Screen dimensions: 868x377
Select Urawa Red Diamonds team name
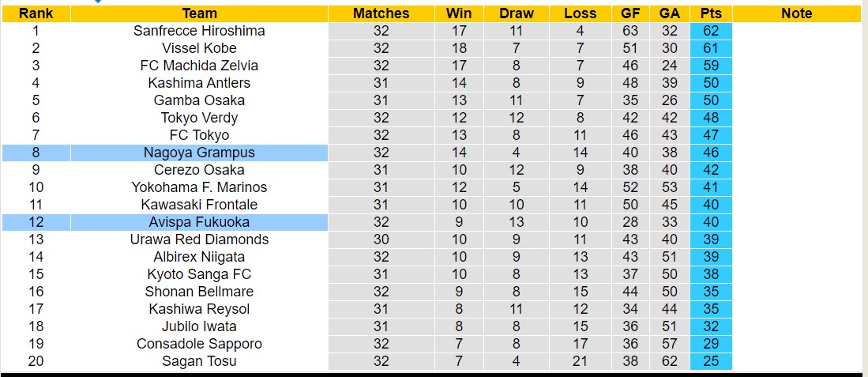click(199, 239)
